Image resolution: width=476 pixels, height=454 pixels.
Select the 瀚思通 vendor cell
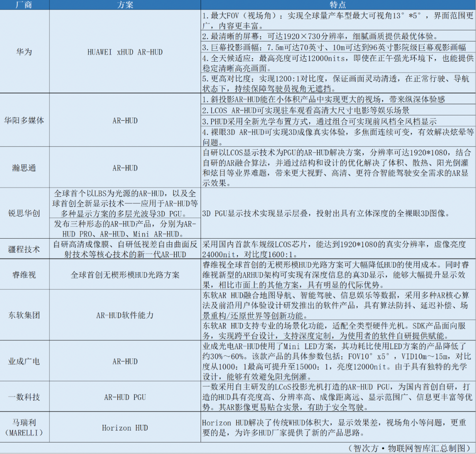(x=25, y=167)
